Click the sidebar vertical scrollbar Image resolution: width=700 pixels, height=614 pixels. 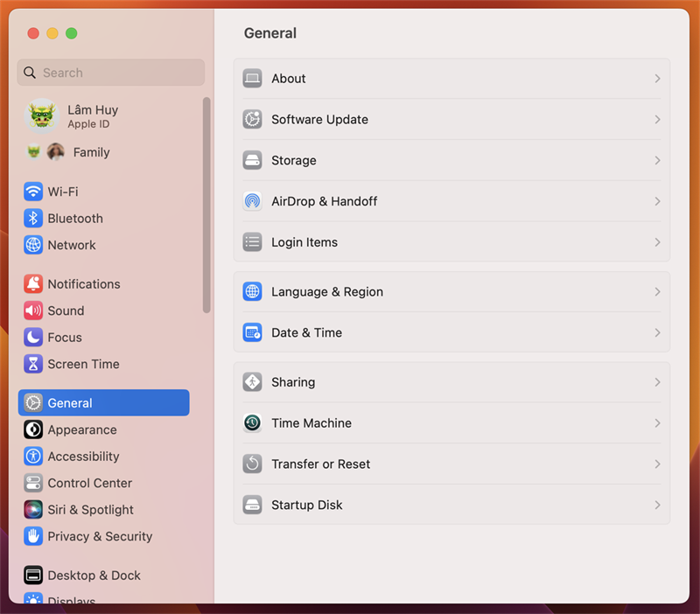click(x=206, y=205)
